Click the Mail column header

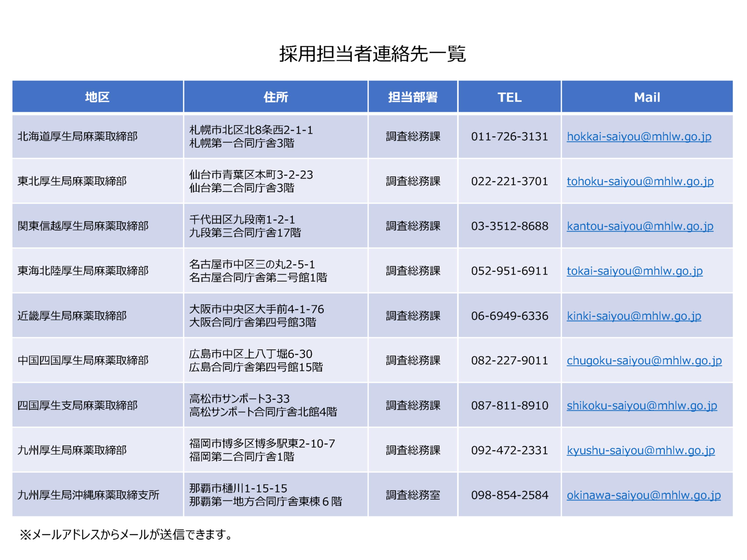(x=647, y=97)
